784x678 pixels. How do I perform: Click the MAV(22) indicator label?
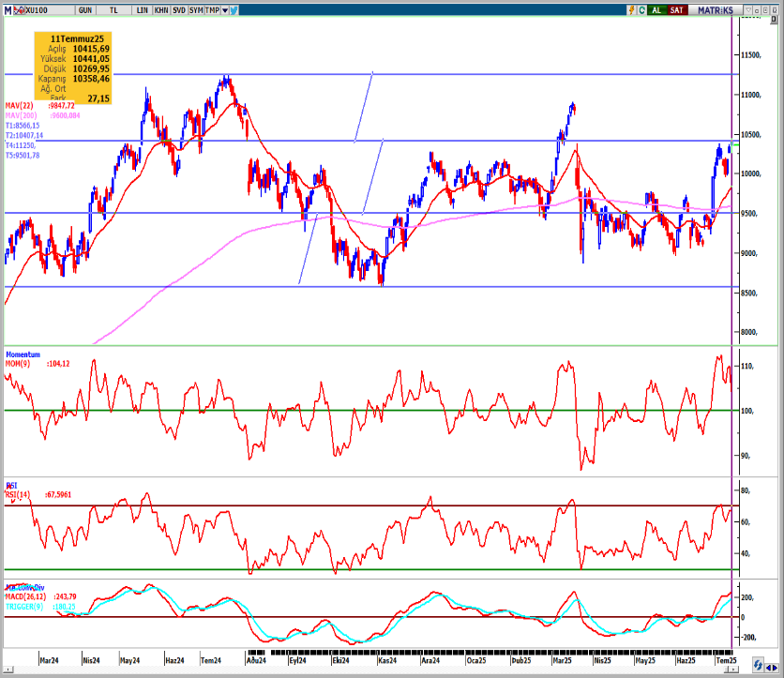pos(20,106)
